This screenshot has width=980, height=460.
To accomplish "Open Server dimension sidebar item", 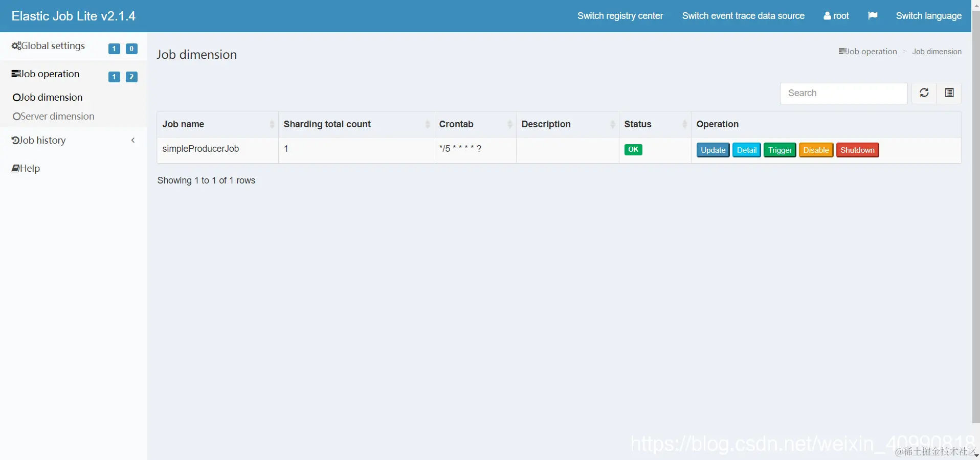I will coord(54,116).
